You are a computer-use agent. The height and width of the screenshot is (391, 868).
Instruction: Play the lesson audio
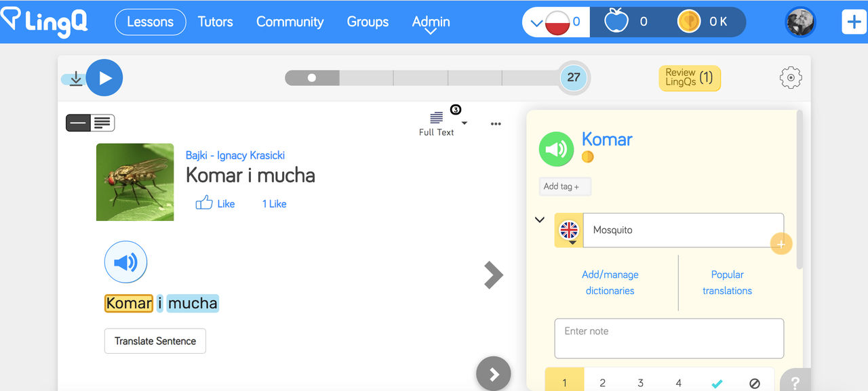click(104, 78)
